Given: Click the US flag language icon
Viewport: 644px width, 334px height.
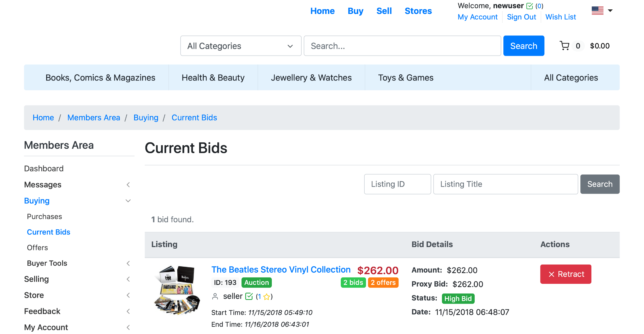Looking at the screenshot, I should click(597, 11).
